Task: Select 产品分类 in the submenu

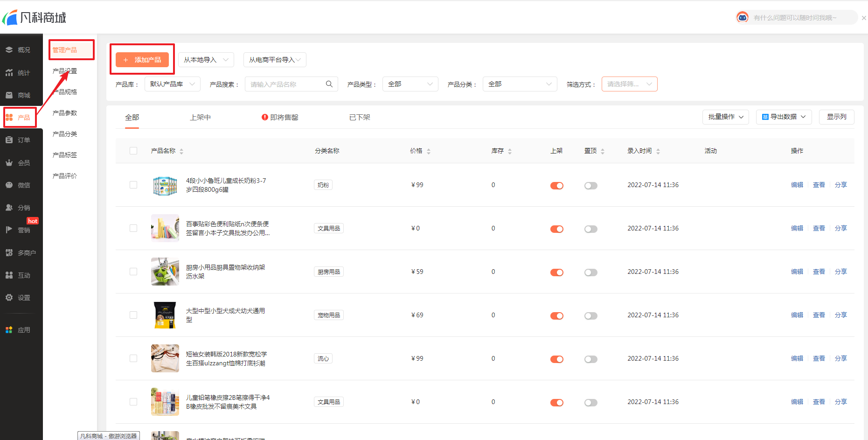Action: click(x=65, y=134)
